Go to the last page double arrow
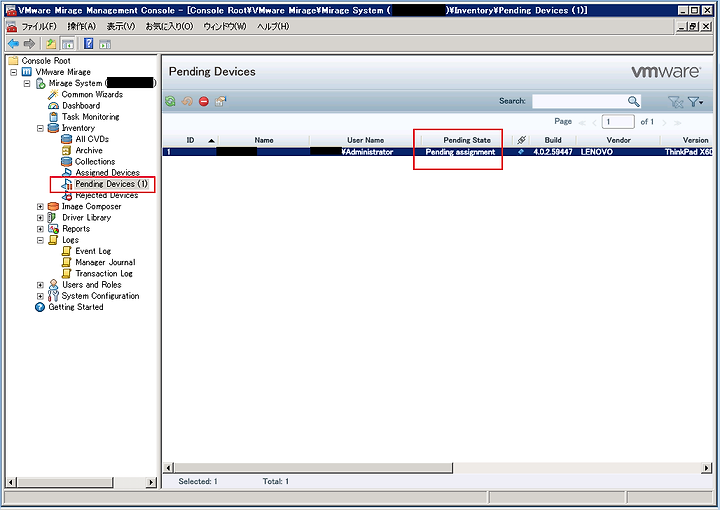720x510 pixels. coord(678,123)
